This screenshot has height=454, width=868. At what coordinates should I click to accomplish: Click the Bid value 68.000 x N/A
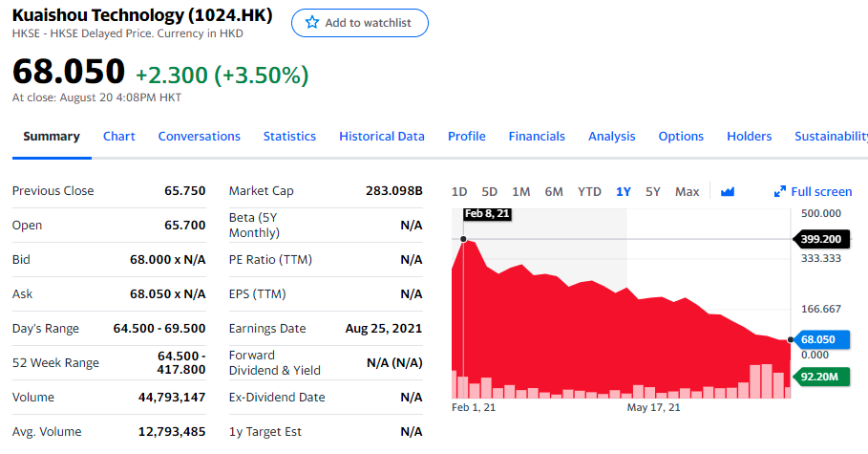[x=168, y=259]
